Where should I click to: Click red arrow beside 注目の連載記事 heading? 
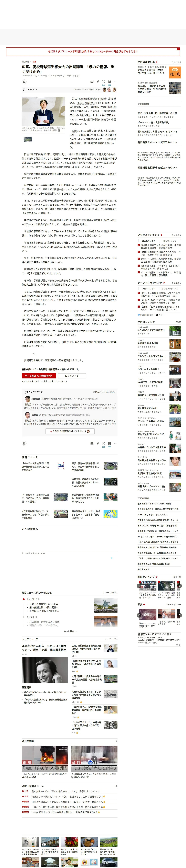[157, 62]
